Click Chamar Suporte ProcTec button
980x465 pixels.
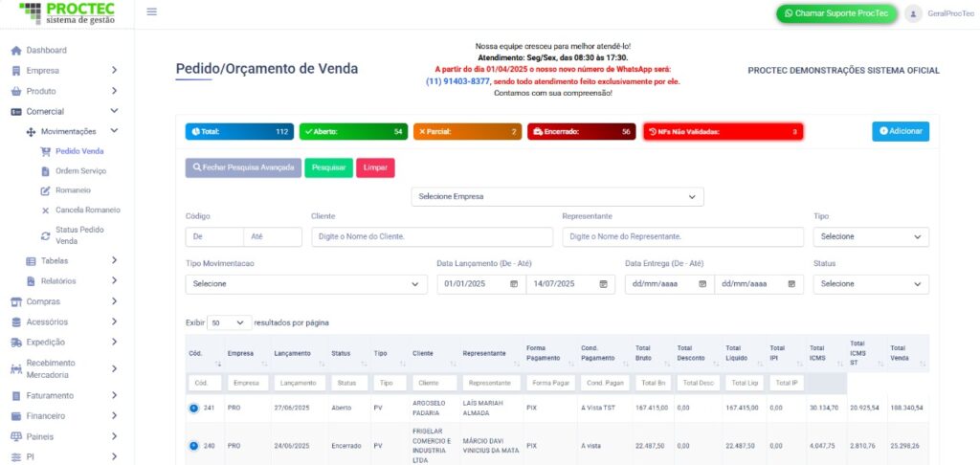[835, 13]
